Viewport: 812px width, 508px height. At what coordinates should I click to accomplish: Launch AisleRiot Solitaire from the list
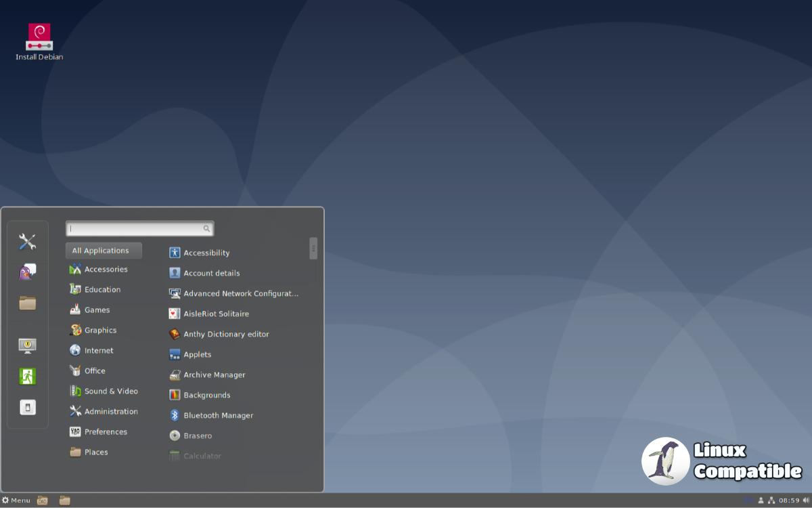click(216, 314)
